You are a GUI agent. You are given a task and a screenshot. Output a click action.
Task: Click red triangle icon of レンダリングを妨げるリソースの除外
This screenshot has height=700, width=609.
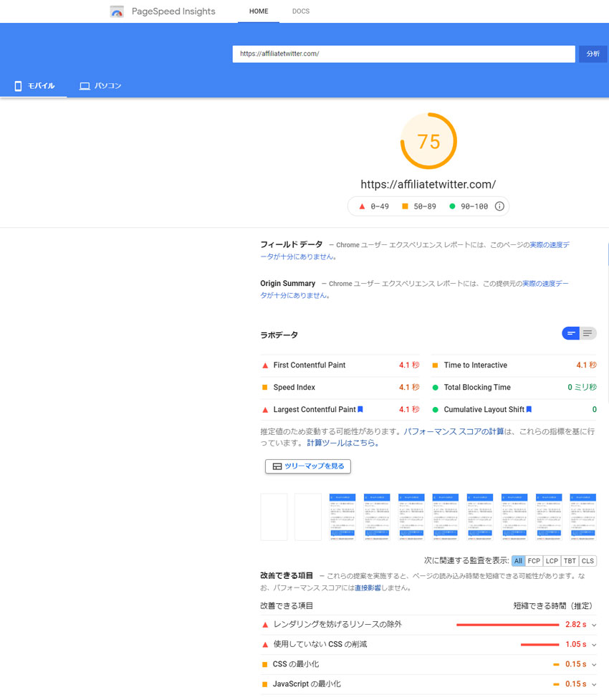click(x=265, y=625)
